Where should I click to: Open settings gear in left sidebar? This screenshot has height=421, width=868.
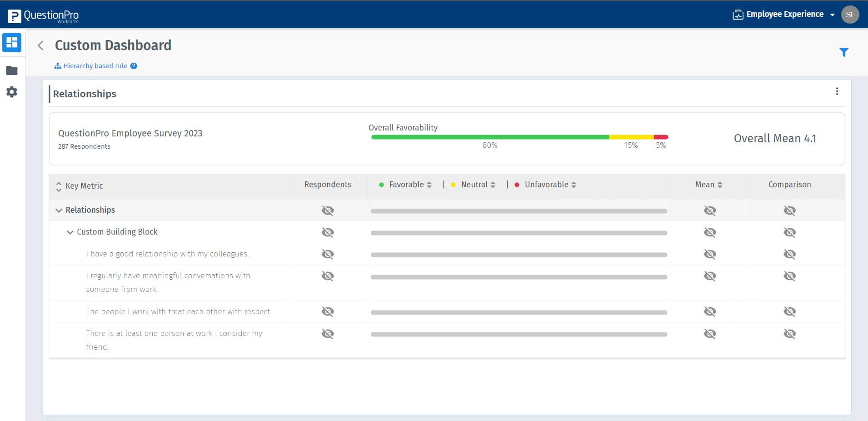(12, 92)
